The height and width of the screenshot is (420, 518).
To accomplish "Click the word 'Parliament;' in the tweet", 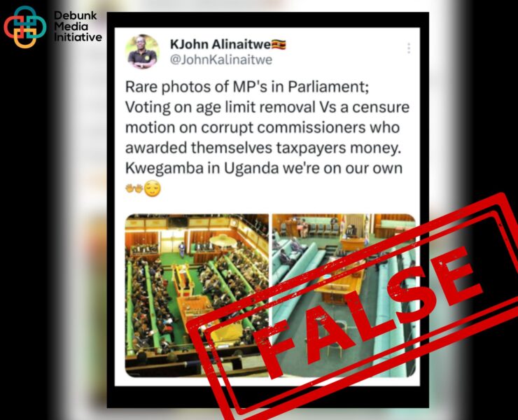I will tap(328, 87).
